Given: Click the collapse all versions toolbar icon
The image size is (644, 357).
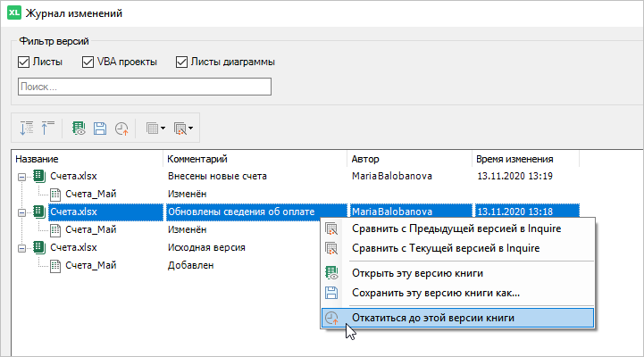Looking at the screenshot, I should (x=47, y=129).
